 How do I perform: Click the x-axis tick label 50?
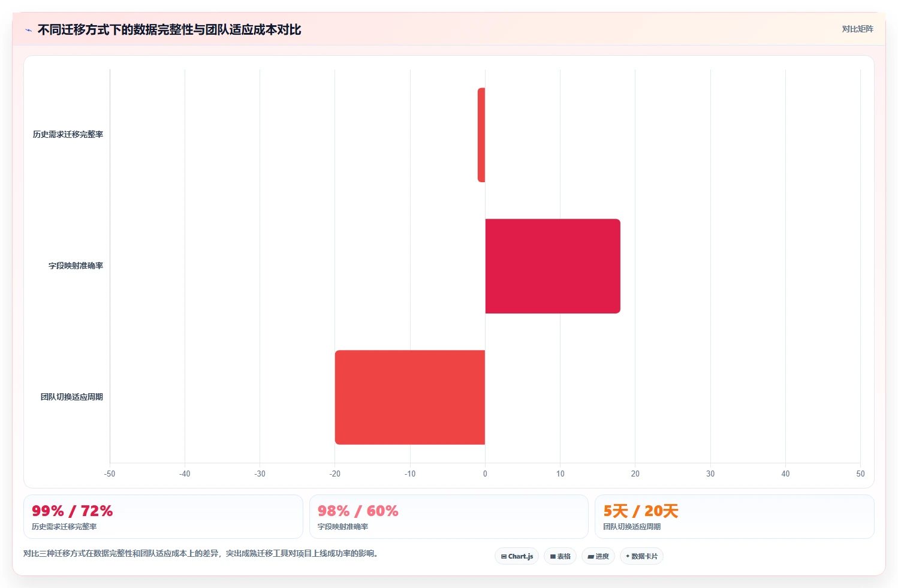[x=860, y=474]
